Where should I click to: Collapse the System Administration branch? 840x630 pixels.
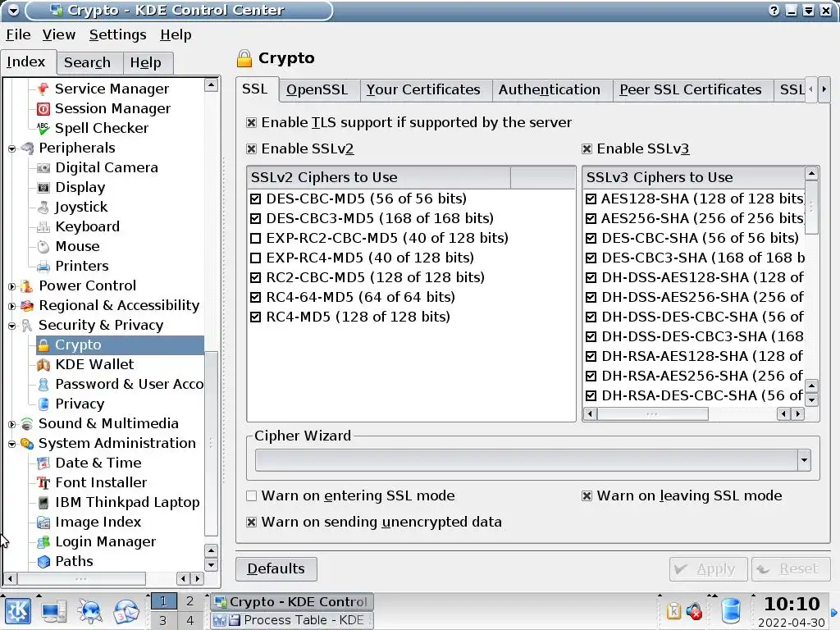(11, 444)
